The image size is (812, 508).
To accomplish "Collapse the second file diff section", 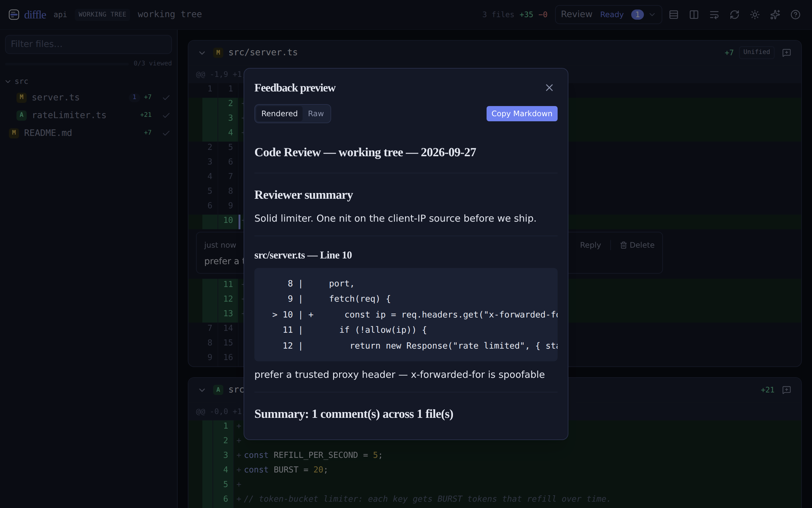I will click(x=202, y=390).
